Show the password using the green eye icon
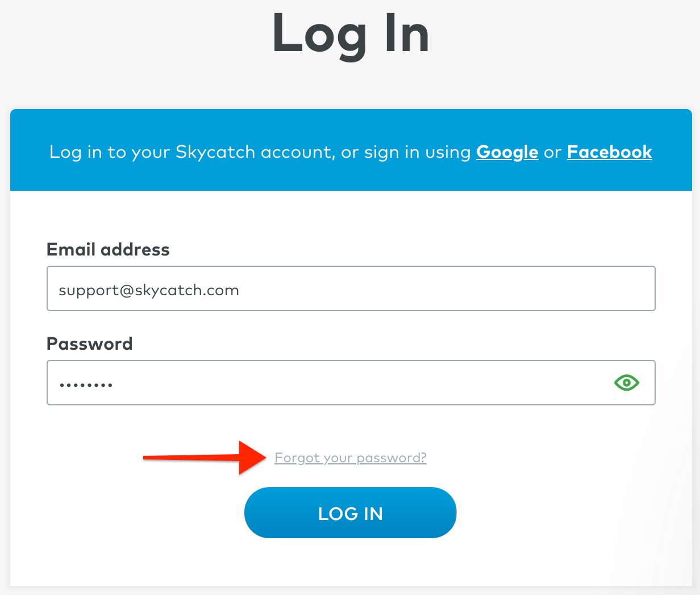700x595 pixels. tap(626, 383)
